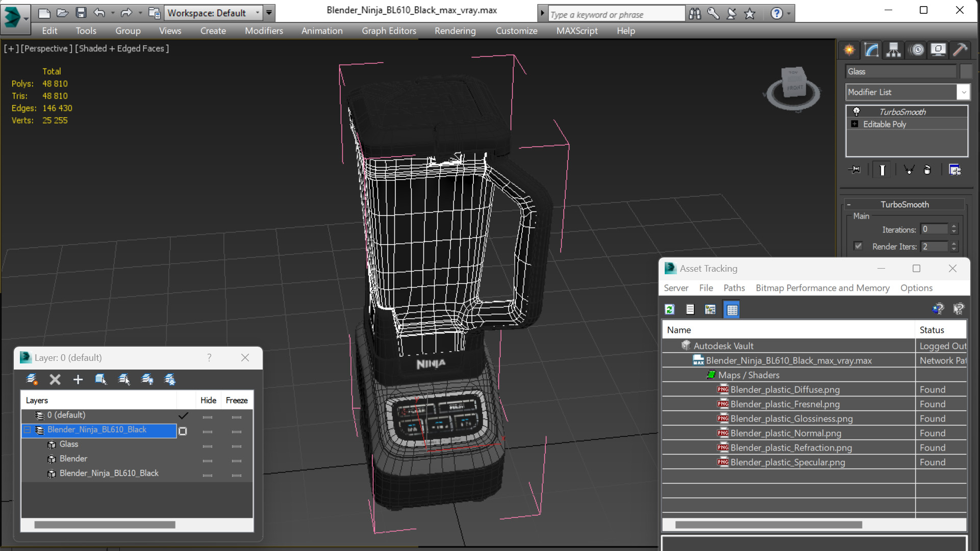Screen dimensions: 980x551
Task: Open the viewport [+] general menu
Action: pos(11,48)
